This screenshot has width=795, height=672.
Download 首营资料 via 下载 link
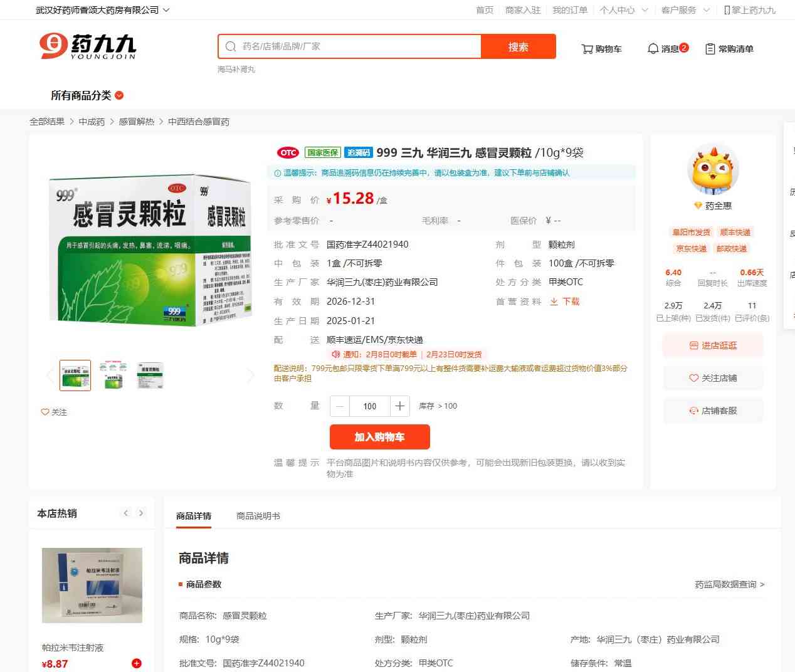[565, 302]
